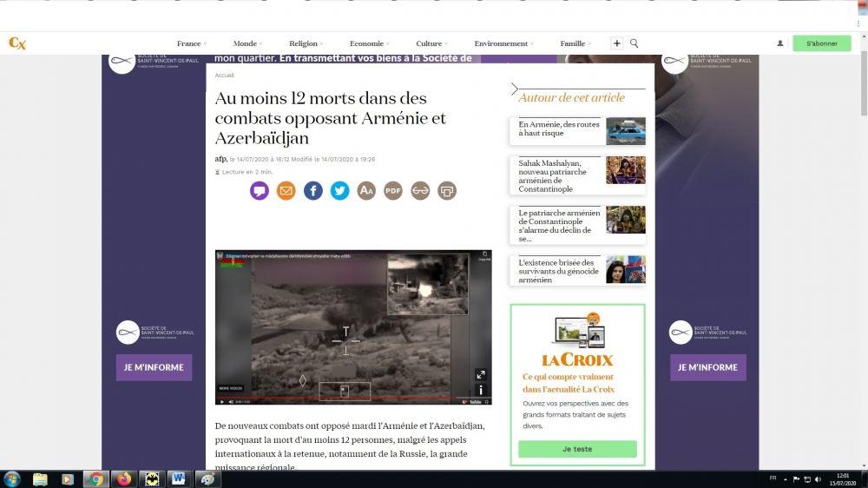
Task: Click the reading glasses icon
Action: pyautogui.click(x=420, y=191)
